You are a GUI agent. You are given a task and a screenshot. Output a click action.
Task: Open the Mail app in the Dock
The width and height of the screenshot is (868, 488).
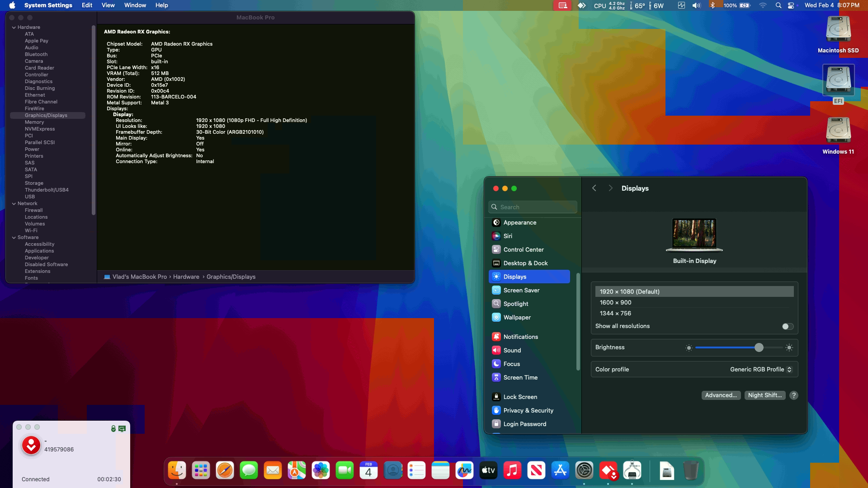[x=273, y=470]
